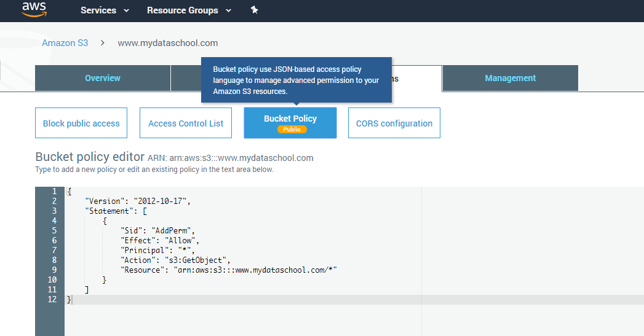This screenshot has height=336, width=644.
Task: Click line number 1 in the gutter
Action: [x=54, y=191]
